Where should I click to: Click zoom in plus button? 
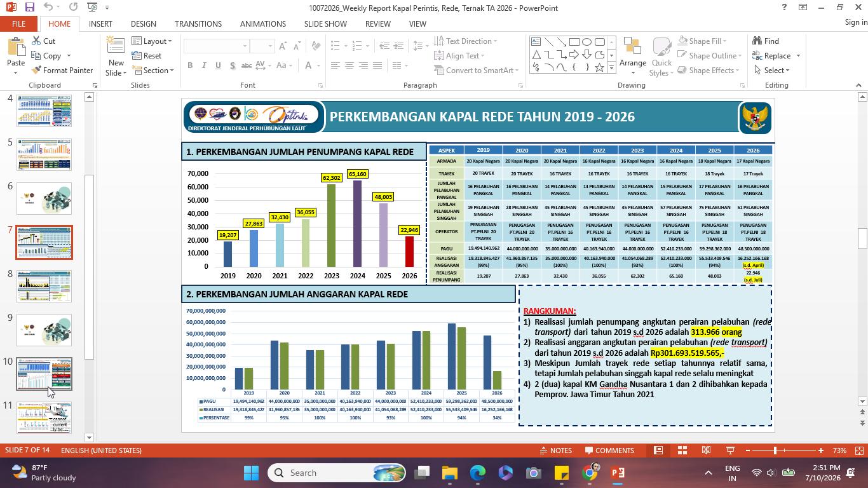(x=821, y=451)
